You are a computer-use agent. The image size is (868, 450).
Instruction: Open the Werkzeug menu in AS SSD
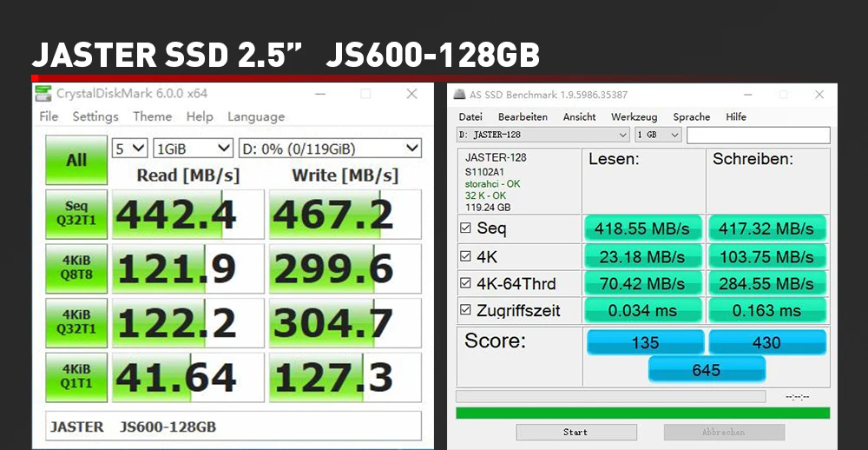click(x=635, y=117)
